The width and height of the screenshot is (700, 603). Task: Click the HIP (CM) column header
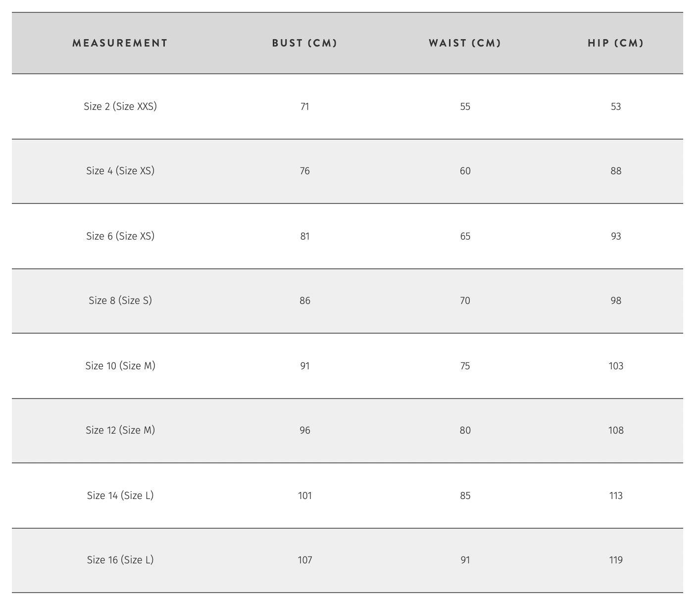[616, 43]
